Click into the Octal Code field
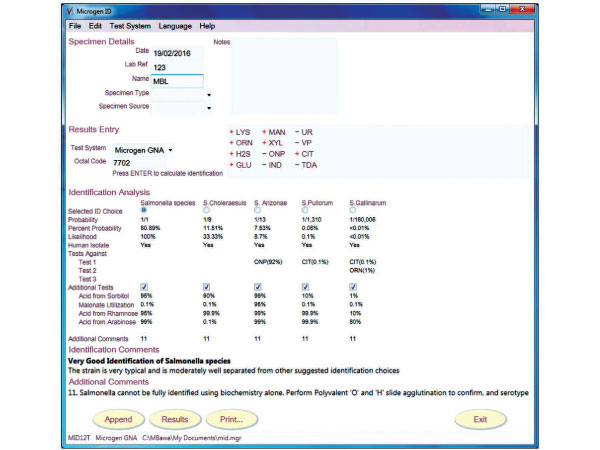This screenshot has width=600, height=450. [140, 162]
